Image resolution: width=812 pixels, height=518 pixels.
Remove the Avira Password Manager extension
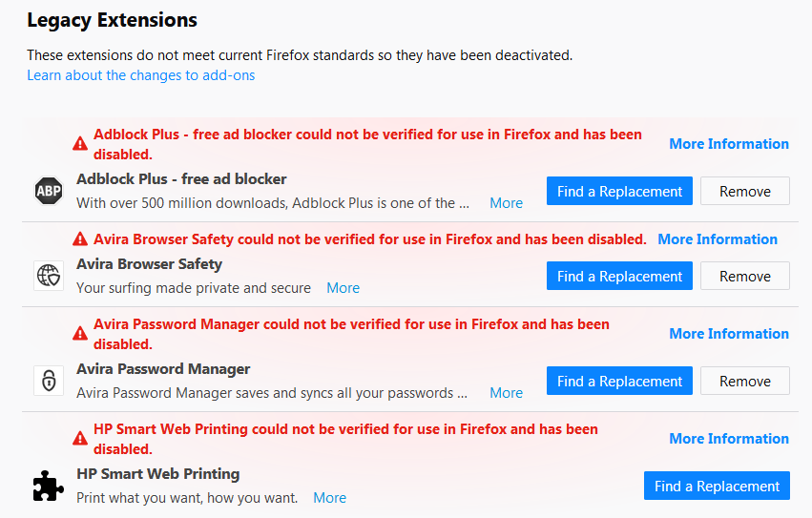click(x=744, y=382)
